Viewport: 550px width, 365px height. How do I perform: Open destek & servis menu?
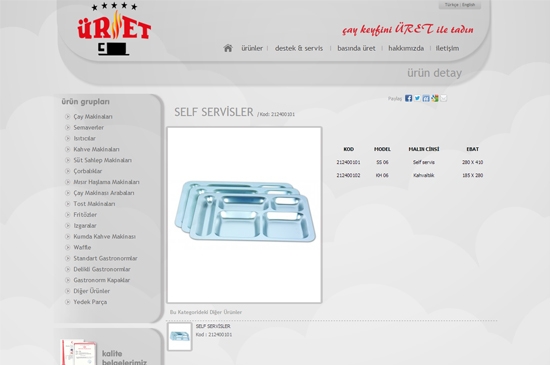(299, 48)
